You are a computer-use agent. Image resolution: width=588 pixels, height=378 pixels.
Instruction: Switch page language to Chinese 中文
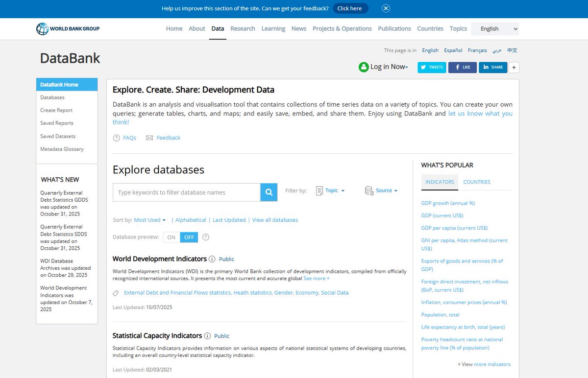coord(512,50)
